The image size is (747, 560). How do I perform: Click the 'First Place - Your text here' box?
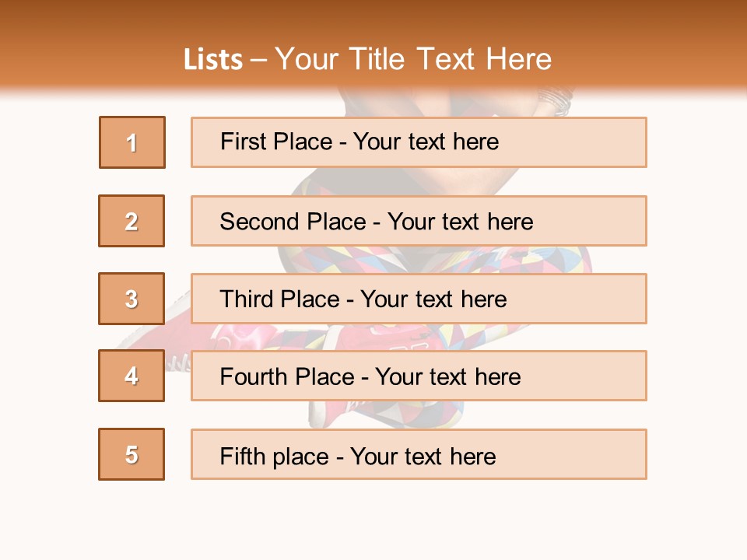[419, 142]
